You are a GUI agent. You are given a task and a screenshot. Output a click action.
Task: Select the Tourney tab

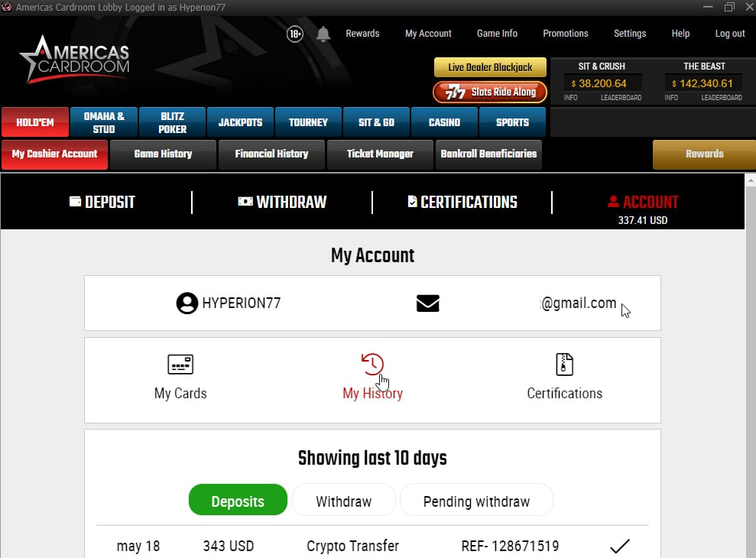(308, 122)
